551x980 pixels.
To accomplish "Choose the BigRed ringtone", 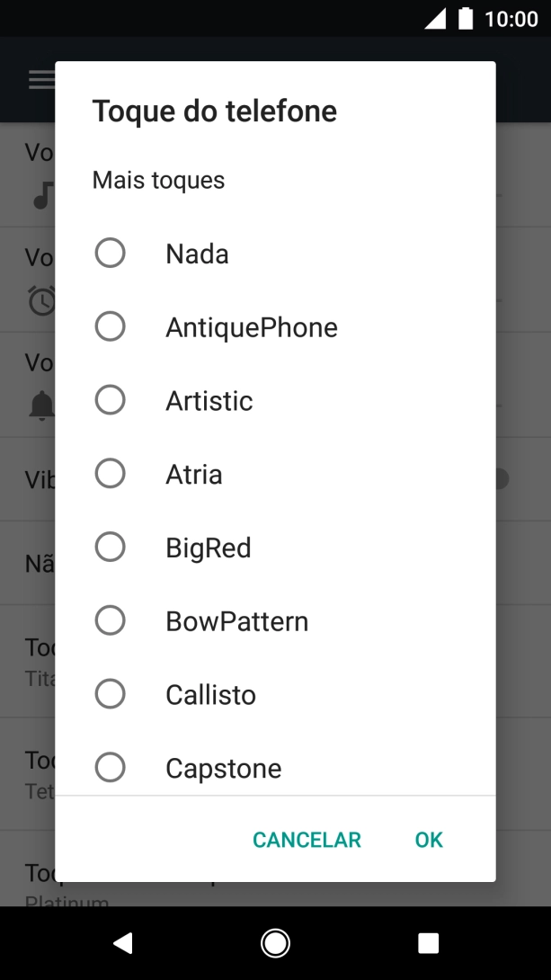I will 110,547.
